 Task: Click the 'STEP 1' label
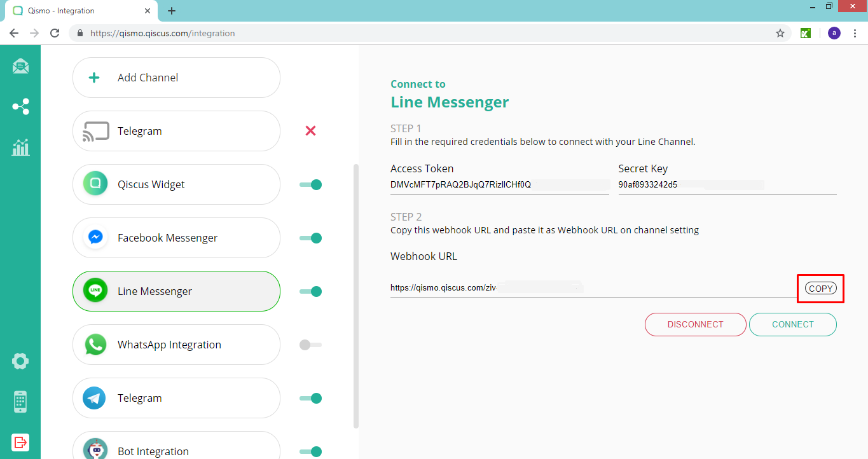point(406,128)
